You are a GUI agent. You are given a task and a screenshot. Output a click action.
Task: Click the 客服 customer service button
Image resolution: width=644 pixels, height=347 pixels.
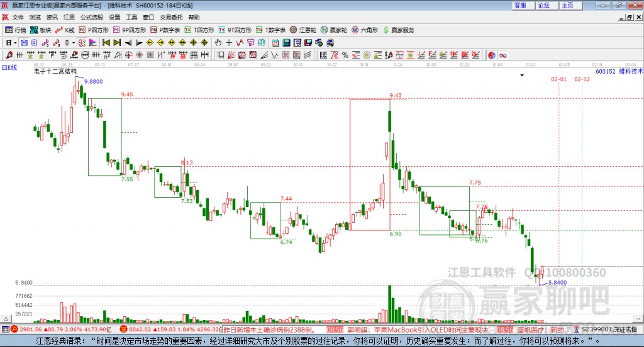click(x=523, y=5)
